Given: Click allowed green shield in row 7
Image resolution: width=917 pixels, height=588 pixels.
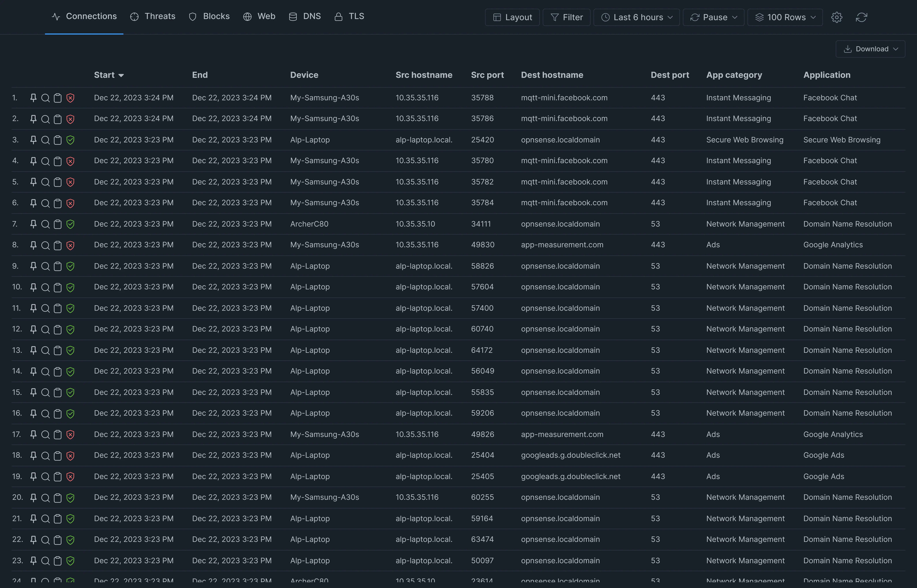Looking at the screenshot, I should point(70,224).
